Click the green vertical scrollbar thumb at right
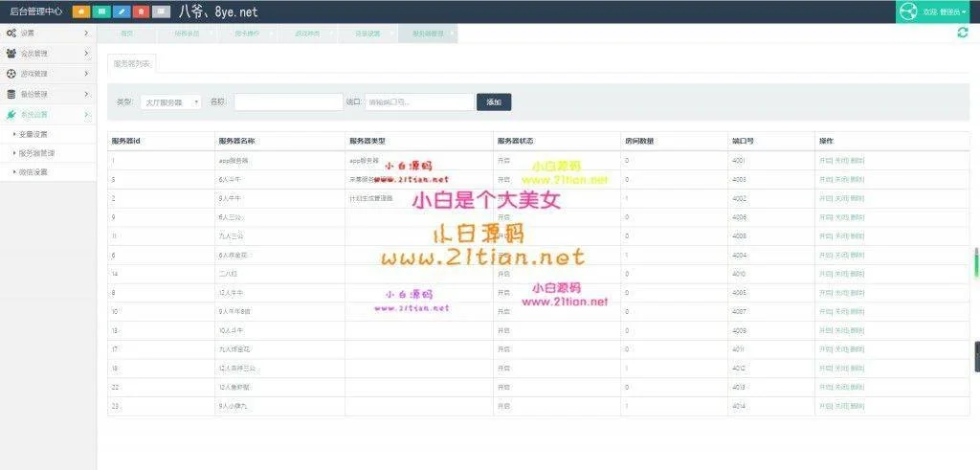 pyautogui.click(x=976, y=258)
